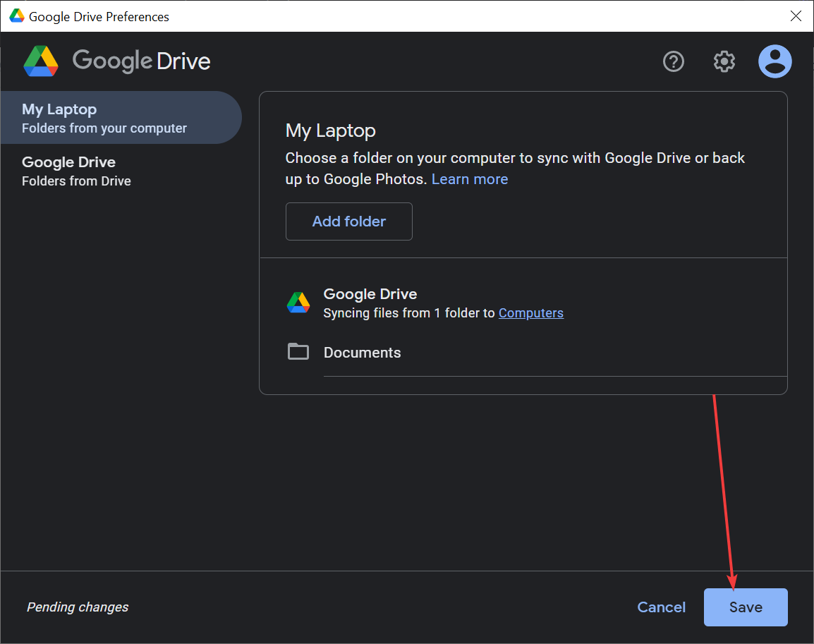Open the help question mark icon
Screen dimensions: 814x644
[x=674, y=62]
